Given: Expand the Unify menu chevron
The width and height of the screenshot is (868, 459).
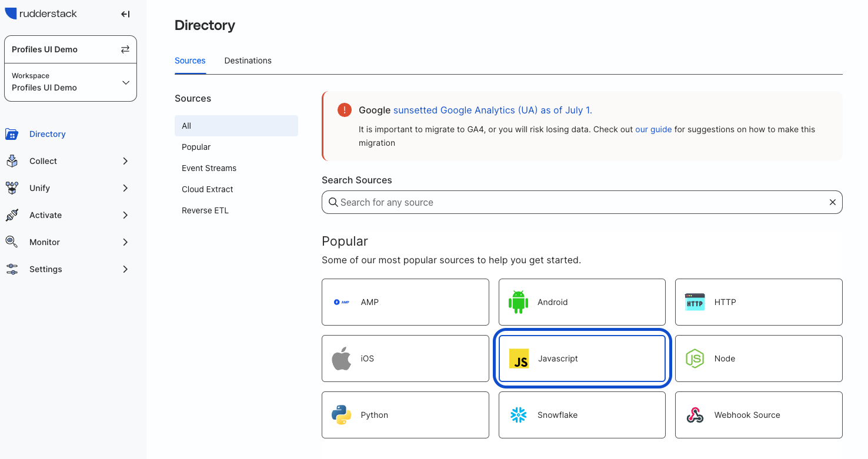Looking at the screenshot, I should [x=125, y=188].
